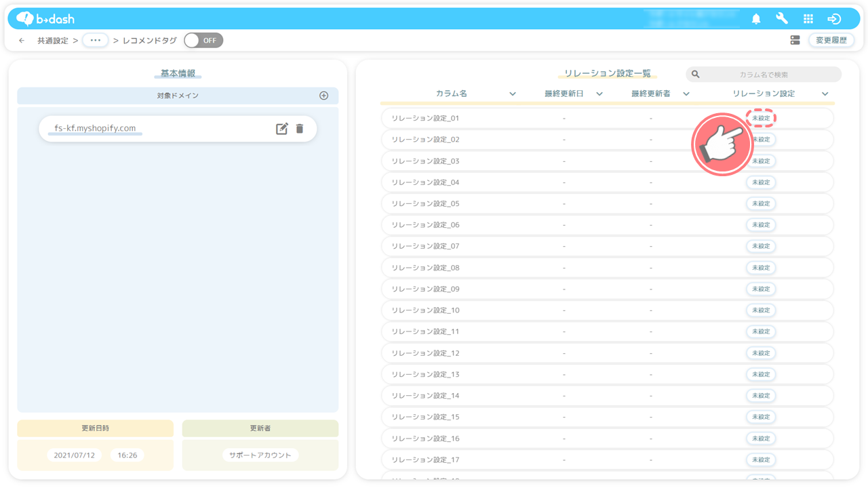Image resolution: width=868 pixels, height=488 pixels.
Task: Toggle the レコメンドタグ OFF switch
Action: [203, 40]
